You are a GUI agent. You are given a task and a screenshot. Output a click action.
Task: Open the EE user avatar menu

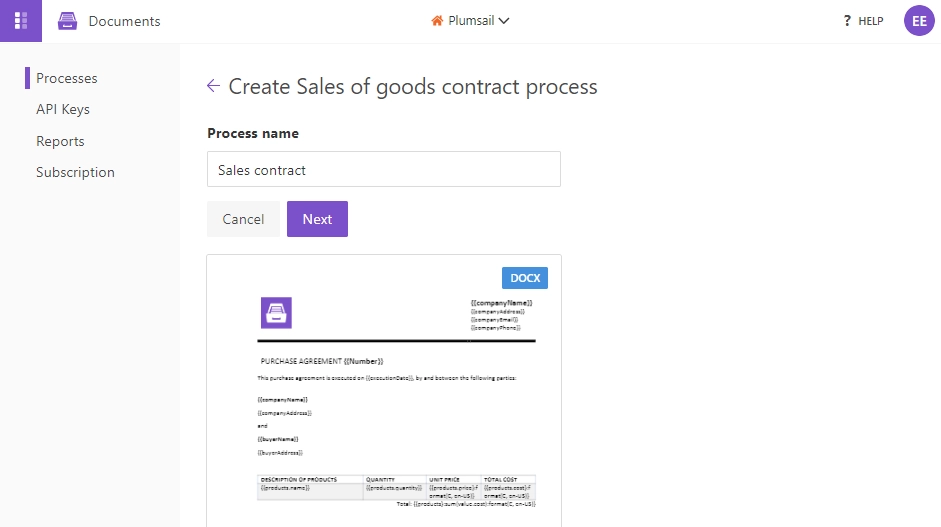(919, 21)
